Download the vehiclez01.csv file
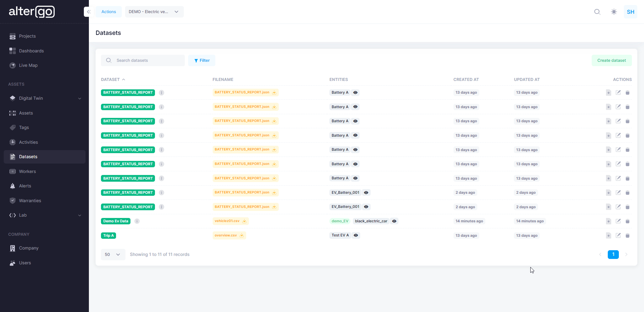Viewport: 644px width, 312px height. (245, 221)
